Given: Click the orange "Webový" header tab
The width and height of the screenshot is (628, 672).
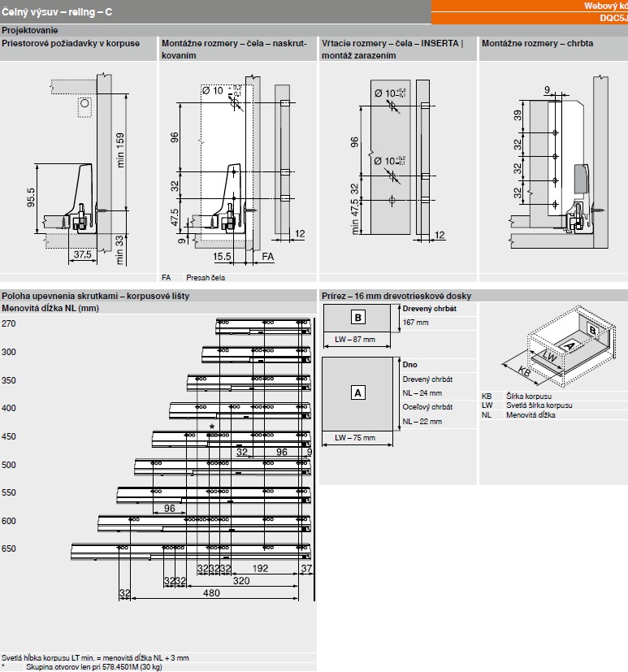Looking at the screenshot, I should [605, 6].
